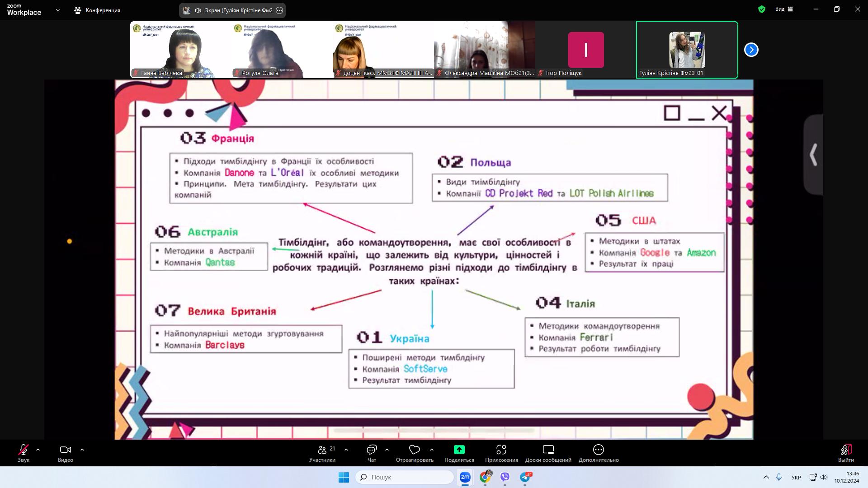The image size is (868, 488).
Task: Click the 04 Італія heading
Action: (x=565, y=303)
